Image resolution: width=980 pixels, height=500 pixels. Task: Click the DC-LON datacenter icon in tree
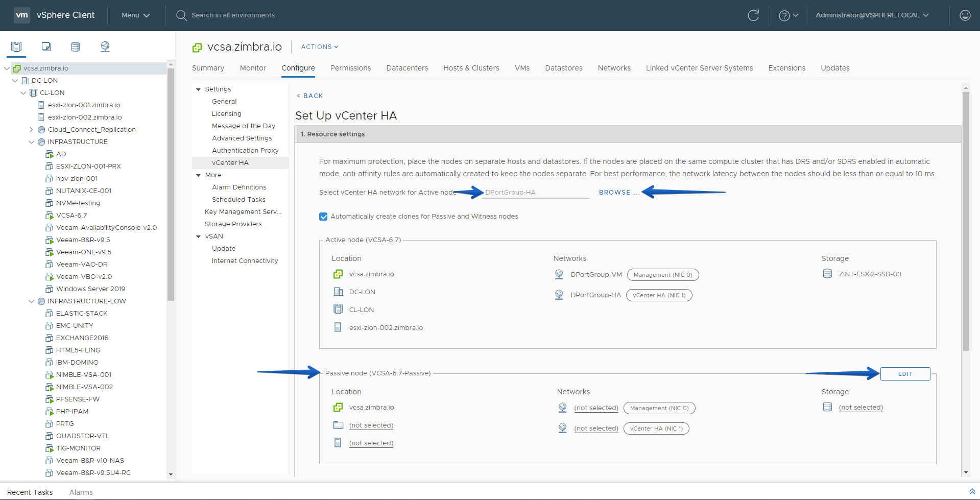click(25, 80)
